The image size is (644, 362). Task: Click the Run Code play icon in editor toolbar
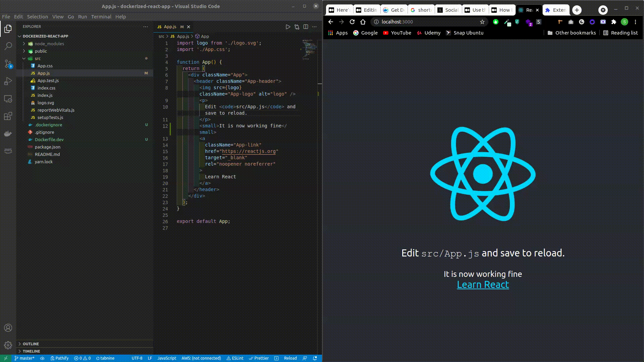tap(288, 27)
